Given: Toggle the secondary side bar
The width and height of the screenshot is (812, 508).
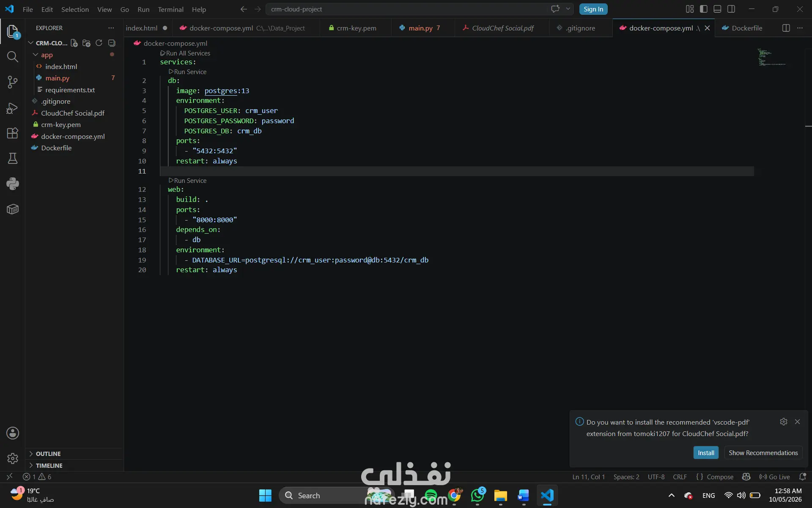Looking at the screenshot, I should tap(731, 9).
